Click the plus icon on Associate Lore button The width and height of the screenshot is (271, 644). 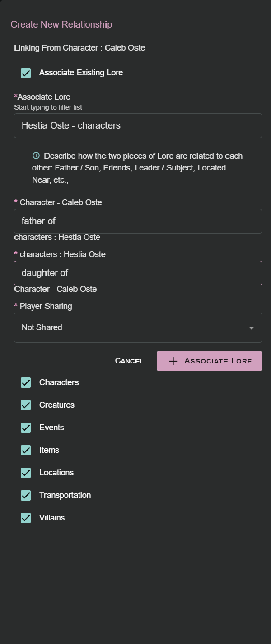tap(173, 360)
